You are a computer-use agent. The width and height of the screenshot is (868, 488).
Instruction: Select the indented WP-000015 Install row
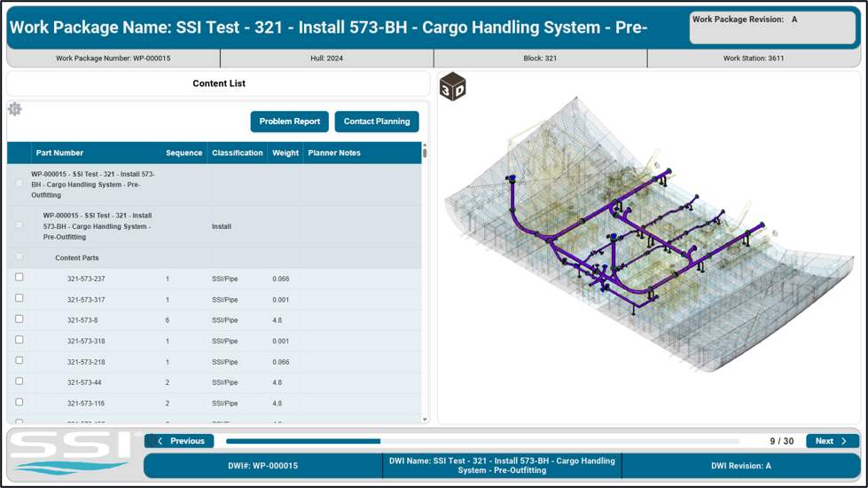tap(215, 226)
